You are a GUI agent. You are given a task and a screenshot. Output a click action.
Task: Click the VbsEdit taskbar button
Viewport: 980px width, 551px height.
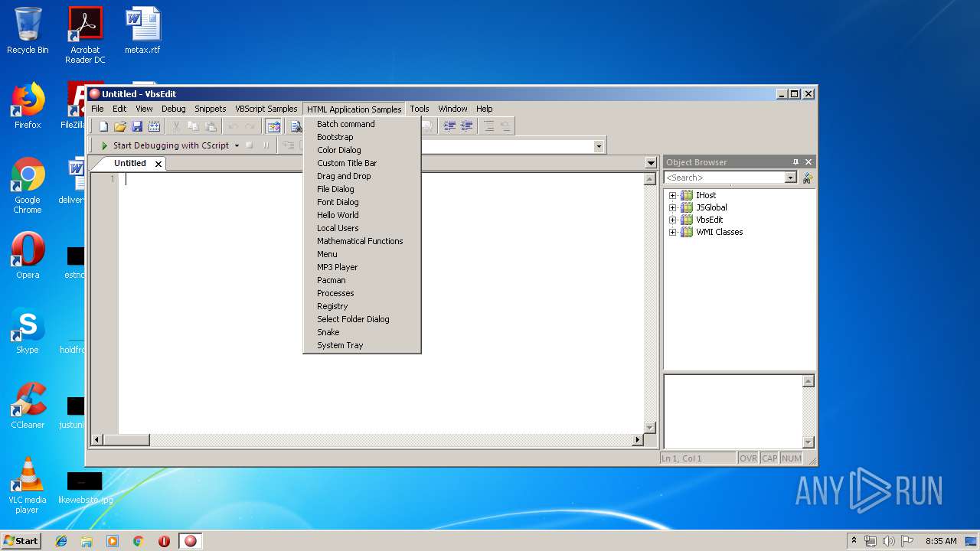coord(191,541)
